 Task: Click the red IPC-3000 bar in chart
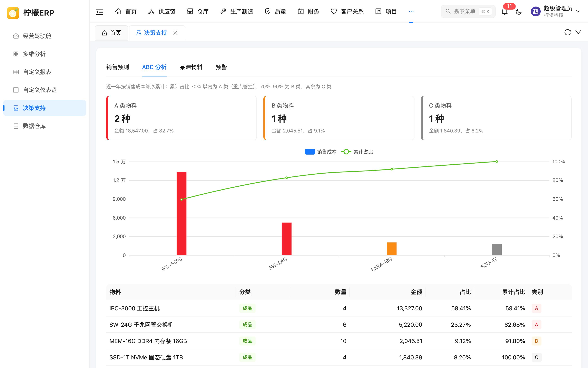(x=182, y=213)
